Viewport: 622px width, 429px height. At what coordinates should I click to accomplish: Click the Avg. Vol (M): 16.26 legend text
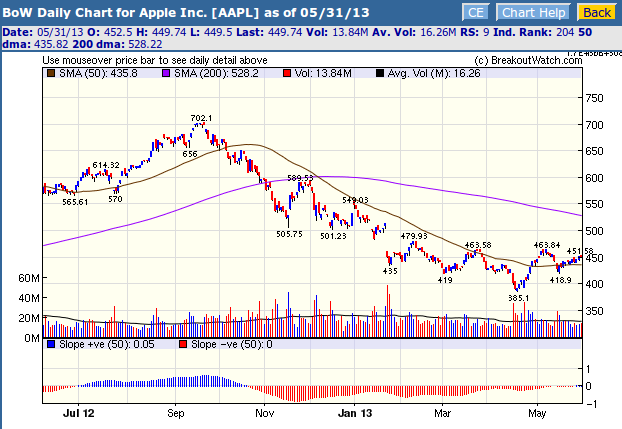(x=434, y=73)
